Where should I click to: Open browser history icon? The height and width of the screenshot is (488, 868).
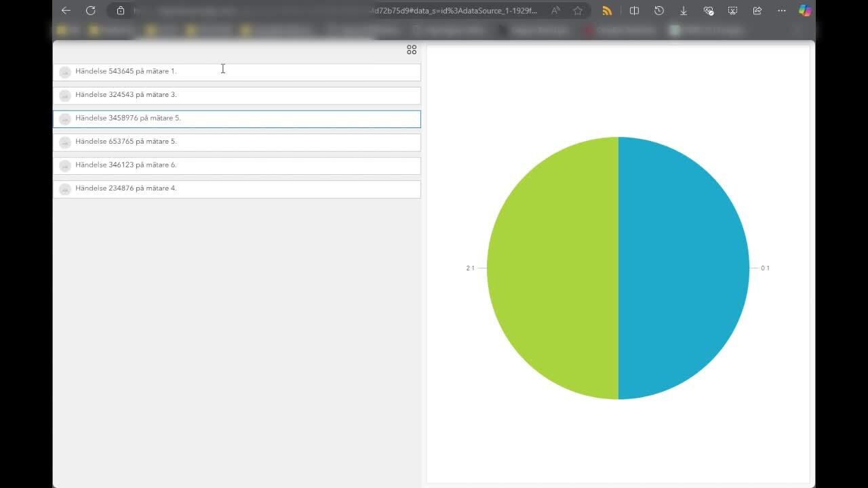pos(658,11)
